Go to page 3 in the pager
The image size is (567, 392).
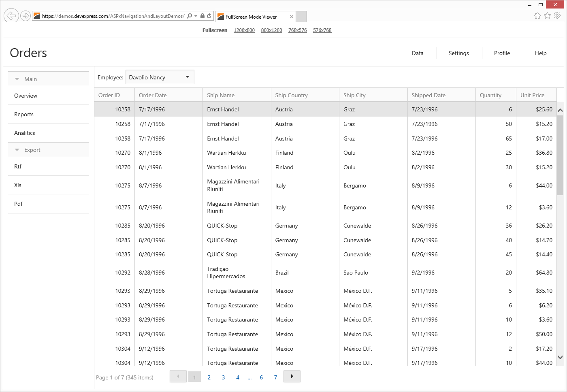223,377
